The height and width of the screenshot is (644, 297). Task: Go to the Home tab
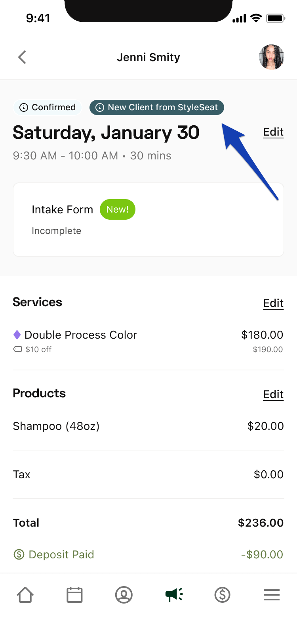pyautogui.click(x=25, y=595)
